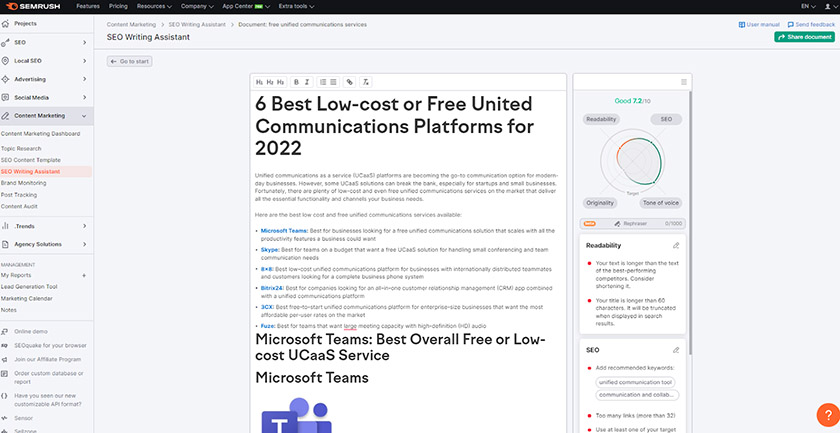The height and width of the screenshot is (433, 840).
Task: Click the Share document button
Action: point(804,37)
